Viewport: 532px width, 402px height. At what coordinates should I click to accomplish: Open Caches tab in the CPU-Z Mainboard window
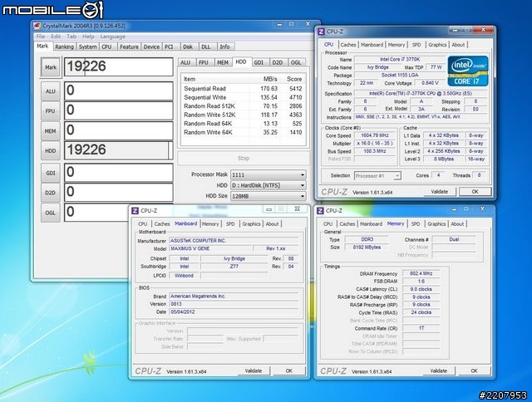coord(162,224)
